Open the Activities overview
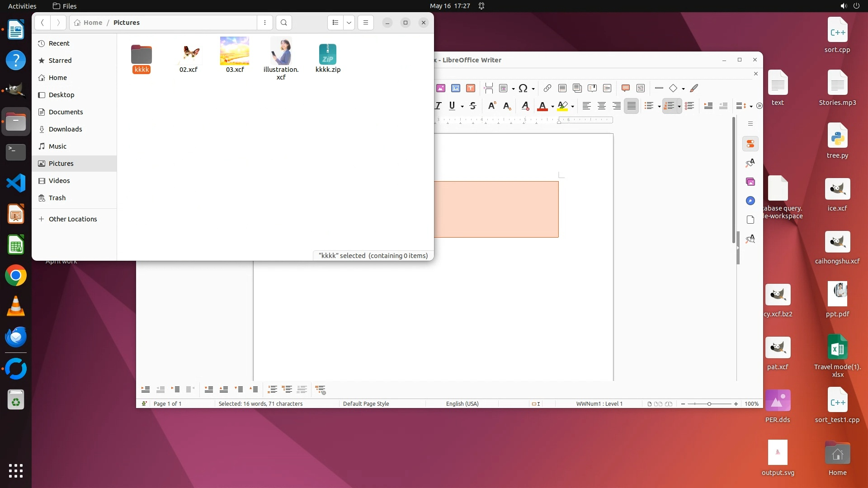This screenshot has width=868, height=488. [x=22, y=6]
